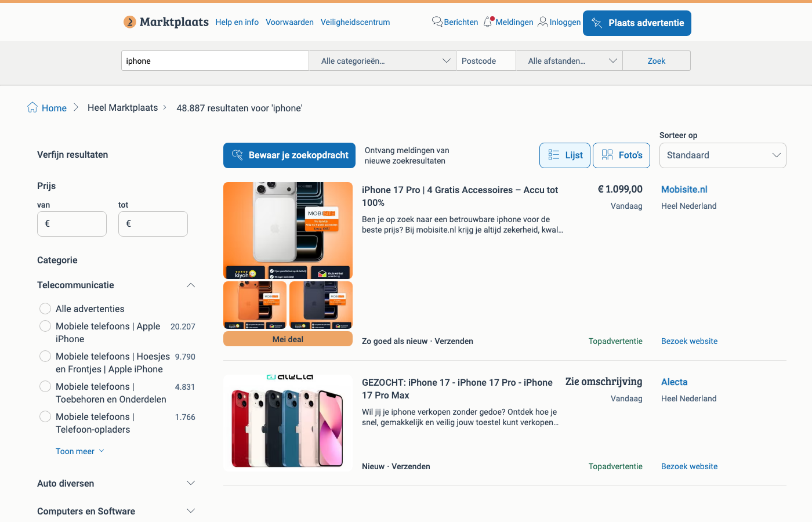Click the maximum price tot field
The image size is (812, 522).
coord(153,224)
